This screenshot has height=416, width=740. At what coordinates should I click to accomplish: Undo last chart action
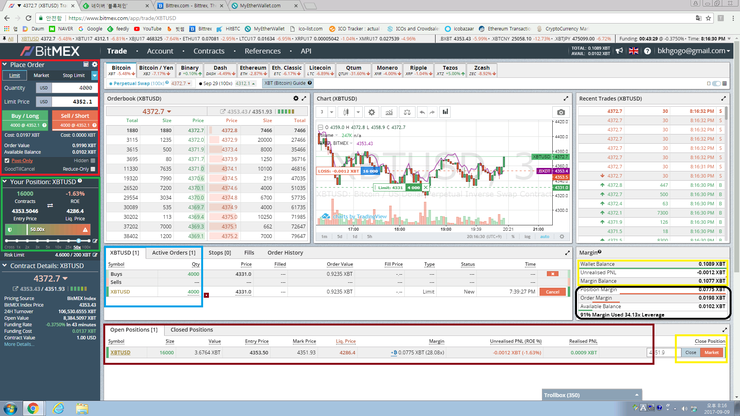pos(422,112)
